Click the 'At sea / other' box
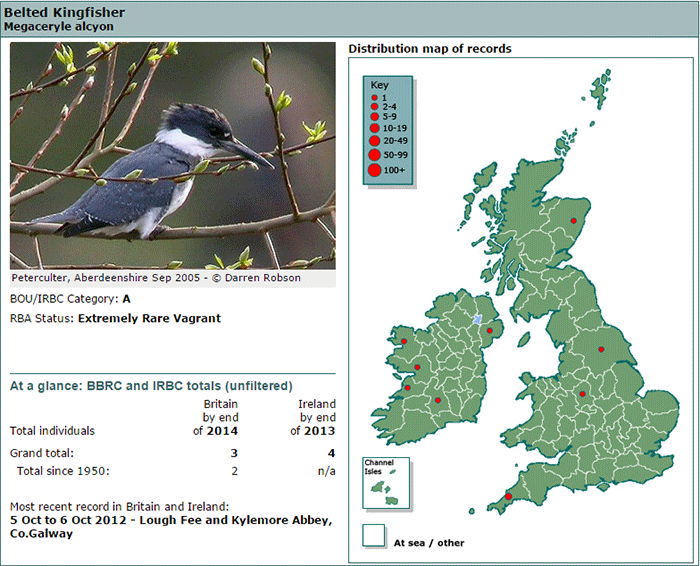This screenshot has width=700, height=566. tap(374, 535)
